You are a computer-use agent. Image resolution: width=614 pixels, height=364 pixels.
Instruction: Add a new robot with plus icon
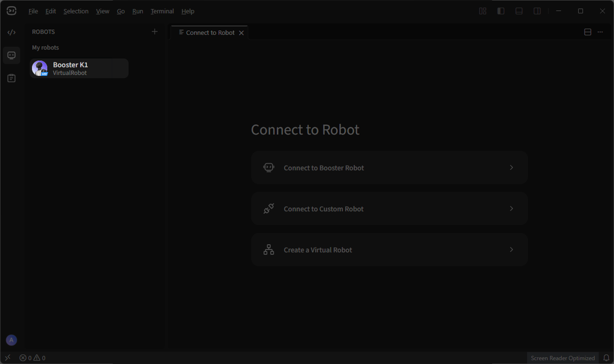tap(154, 32)
